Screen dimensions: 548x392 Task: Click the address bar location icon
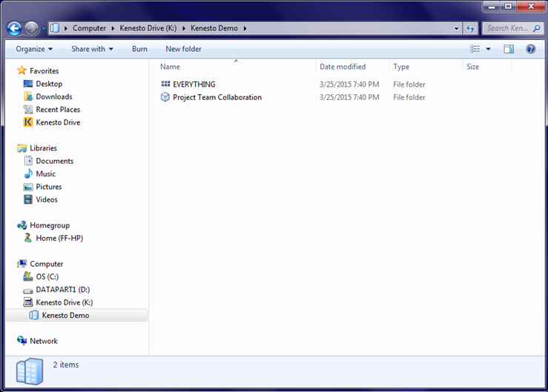(x=55, y=28)
